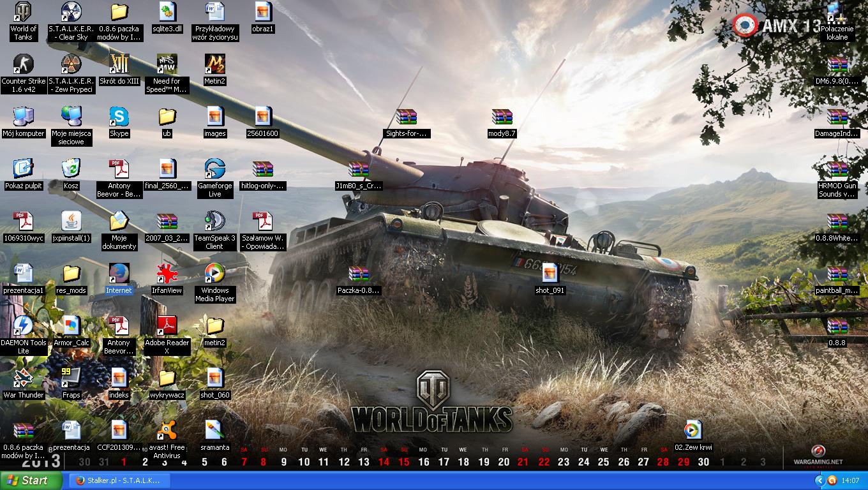The width and height of the screenshot is (868, 490).
Task: Select the jxpiinstall(1) Java installer
Action: click(71, 221)
